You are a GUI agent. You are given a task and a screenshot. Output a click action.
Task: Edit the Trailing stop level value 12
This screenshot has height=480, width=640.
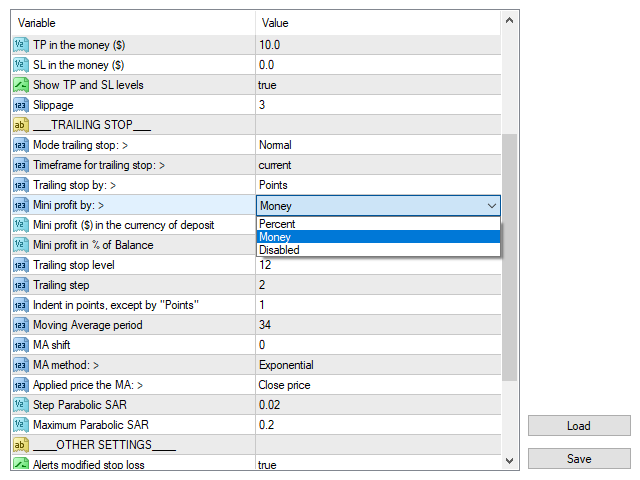coord(378,266)
